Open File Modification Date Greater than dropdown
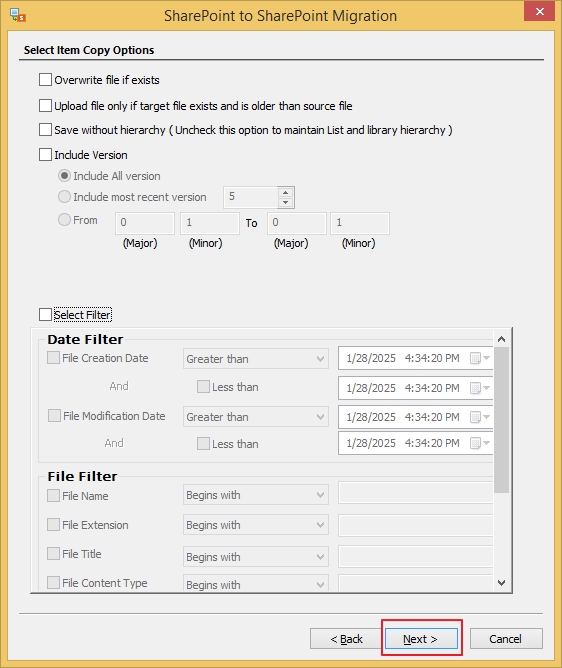The image size is (562, 668). tap(256, 417)
